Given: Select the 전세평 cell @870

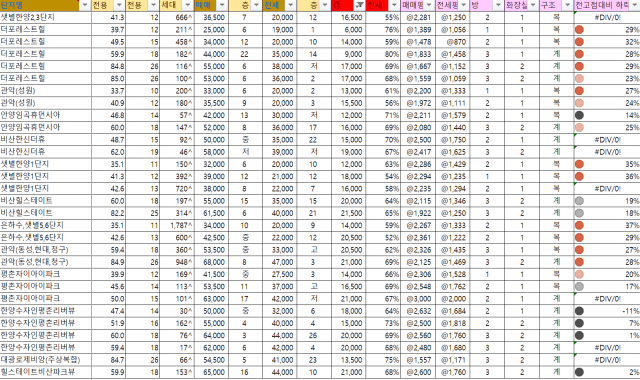Looking at the screenshot, I should [x=453, y=42].
